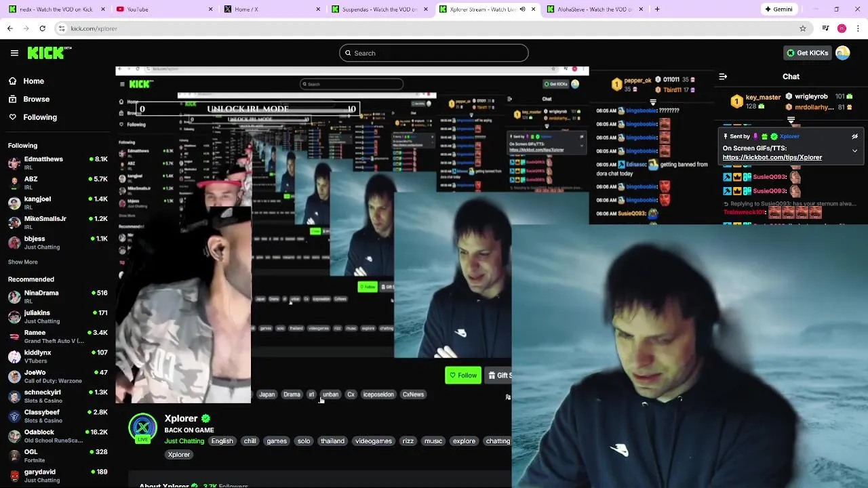
Task: Open ABZ channel in Following
Action: coord(58,183)
